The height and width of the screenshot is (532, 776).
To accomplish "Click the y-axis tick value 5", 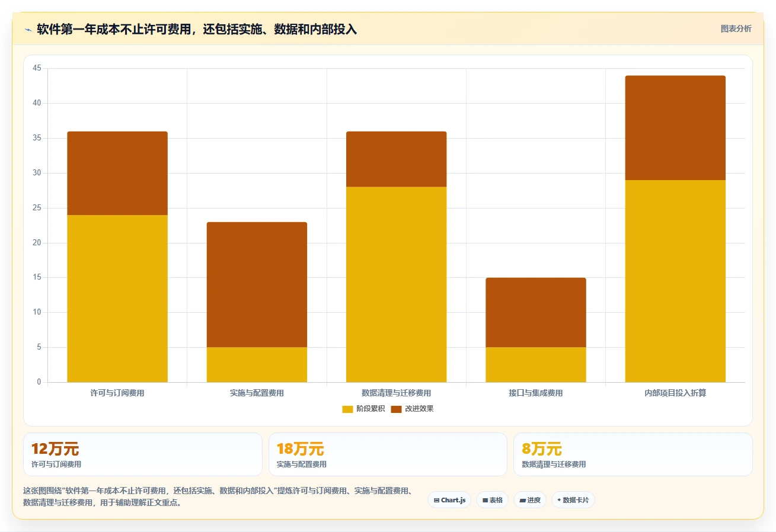I will click(39, 347).
